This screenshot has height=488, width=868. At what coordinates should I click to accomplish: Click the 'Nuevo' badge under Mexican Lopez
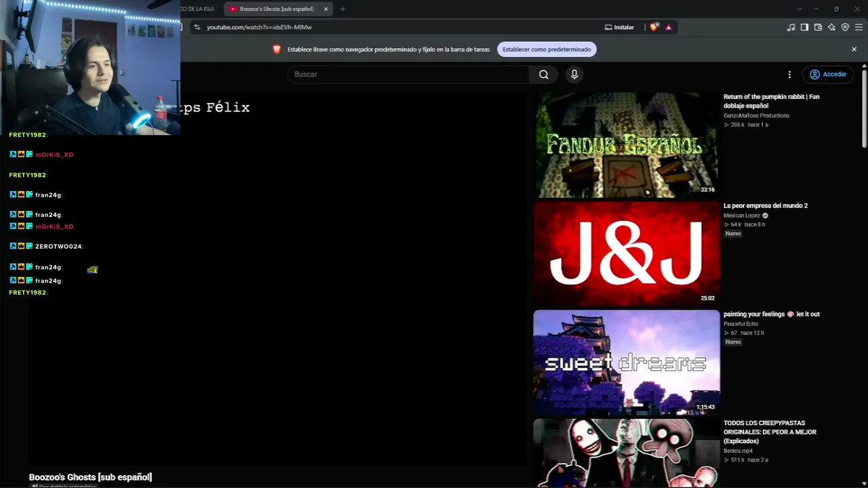tap(733, 233)
